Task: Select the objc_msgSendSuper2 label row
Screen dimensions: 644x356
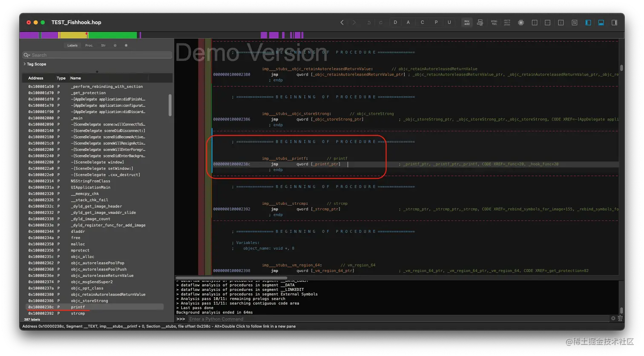Action: [x=95, y=282]
